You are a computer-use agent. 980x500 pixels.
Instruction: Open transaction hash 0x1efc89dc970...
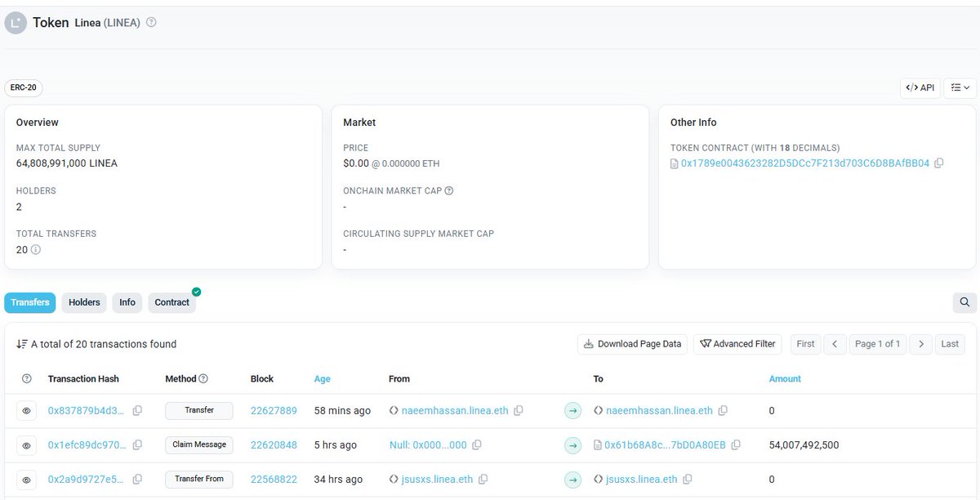coord(87,445)
